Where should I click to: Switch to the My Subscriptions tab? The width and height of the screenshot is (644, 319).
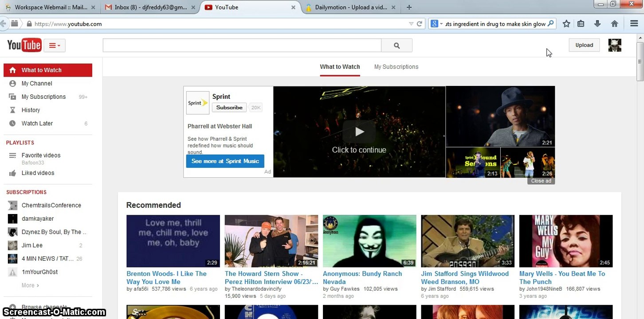(396, 67)
